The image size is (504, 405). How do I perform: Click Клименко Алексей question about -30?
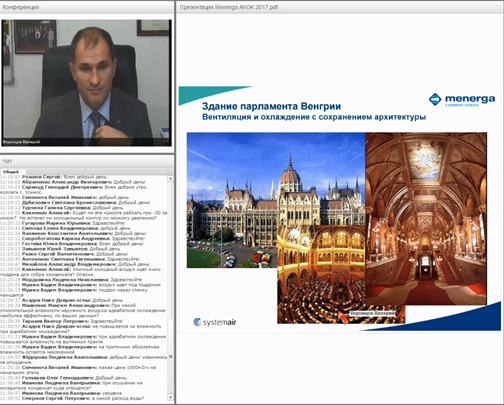pos(84,215)
